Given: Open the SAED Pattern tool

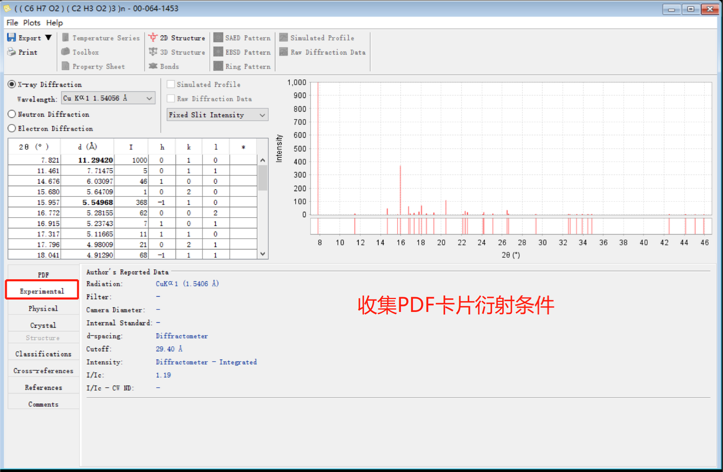Looking at the screenshot, I should (219, 38).
